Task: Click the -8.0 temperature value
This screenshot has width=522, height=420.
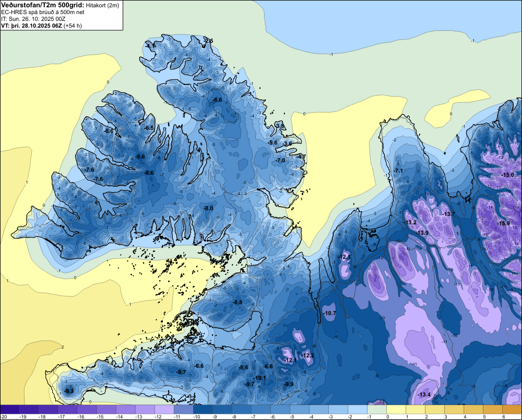Action: (x=208, y=208)
